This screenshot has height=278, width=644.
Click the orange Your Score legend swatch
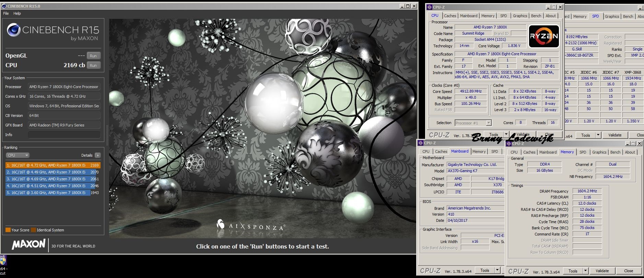(8, 230)
